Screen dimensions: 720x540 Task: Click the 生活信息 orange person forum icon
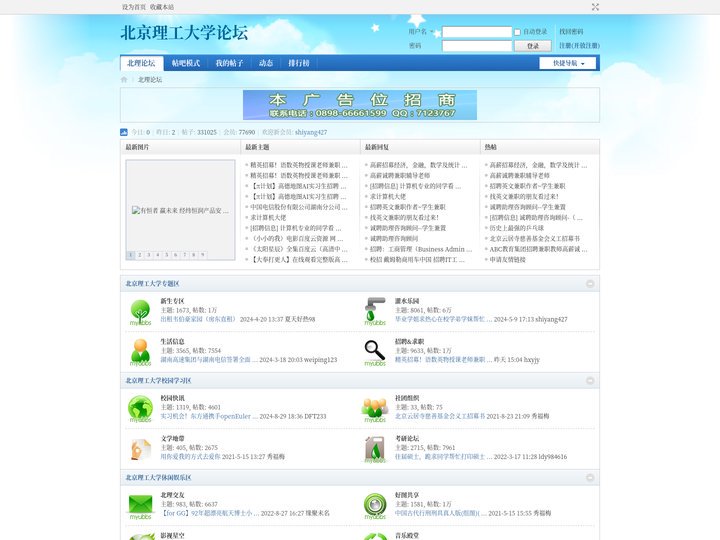[x=141, y=352]
